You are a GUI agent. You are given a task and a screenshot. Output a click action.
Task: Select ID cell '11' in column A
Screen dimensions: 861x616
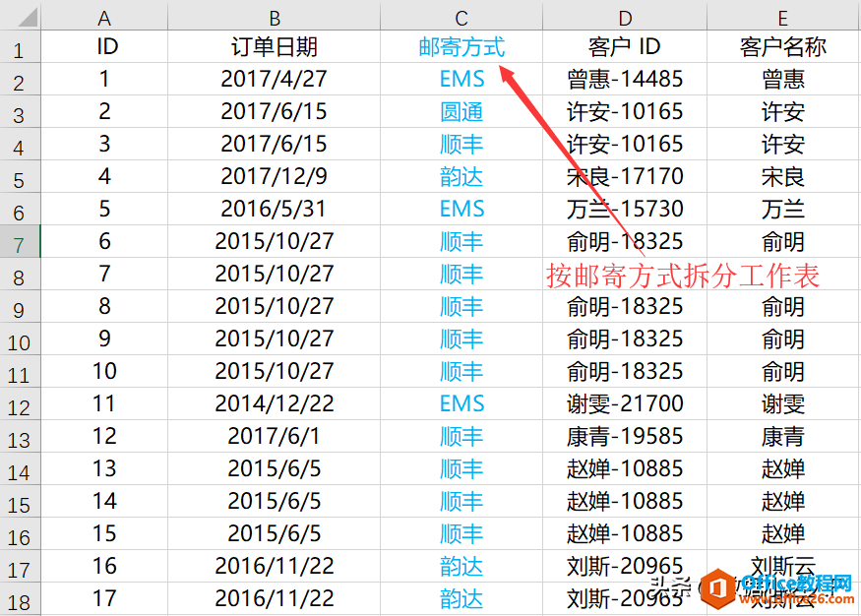(104, 403)
